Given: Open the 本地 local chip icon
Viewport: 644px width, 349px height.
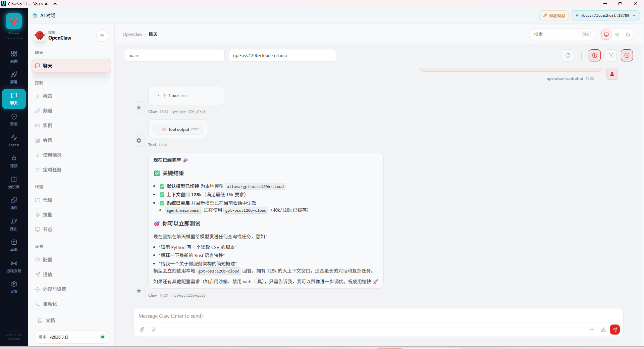Looking at the screenshot, I should click(x=14, y=245).
